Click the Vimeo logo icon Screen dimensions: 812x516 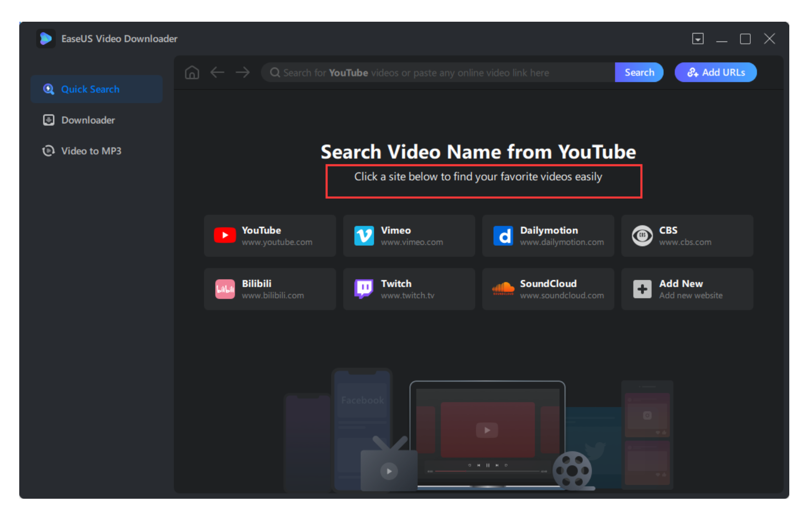tap(364, 236)
